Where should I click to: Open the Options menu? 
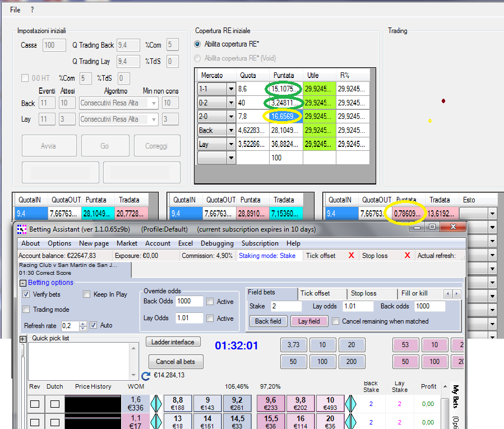pos(59,243)
